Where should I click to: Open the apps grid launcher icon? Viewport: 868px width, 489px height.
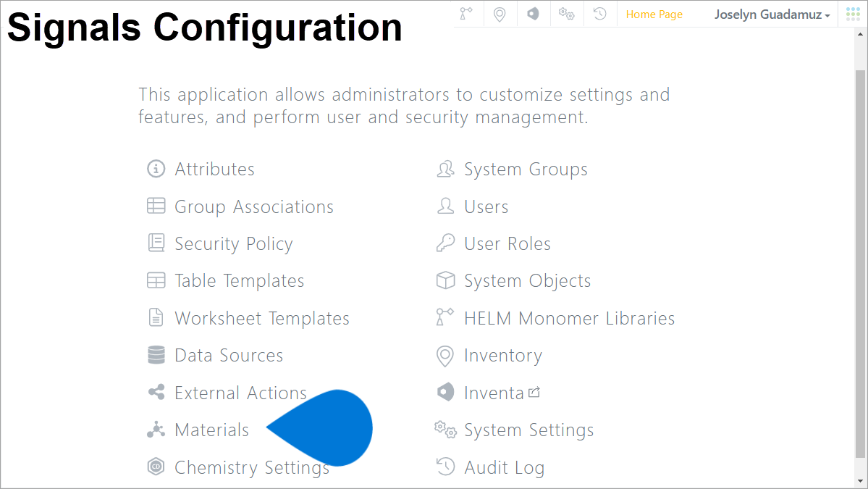[x=853, y=14]
